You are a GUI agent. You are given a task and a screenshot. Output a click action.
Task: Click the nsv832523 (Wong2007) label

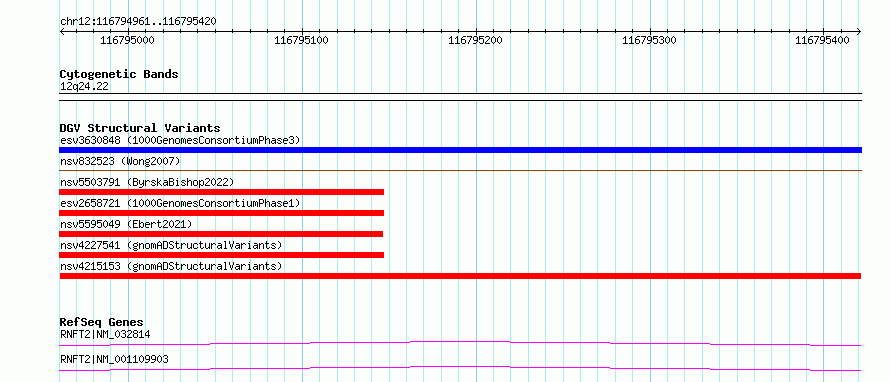[120, 161]
